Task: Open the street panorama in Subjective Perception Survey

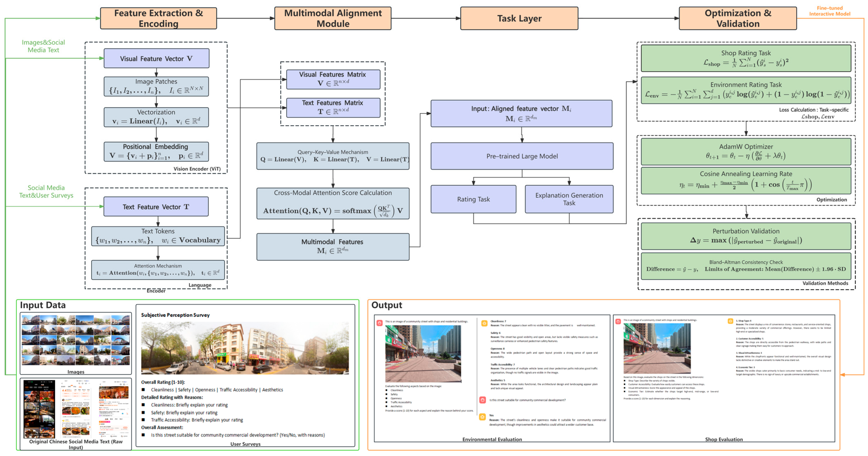Action: point(245,348)
